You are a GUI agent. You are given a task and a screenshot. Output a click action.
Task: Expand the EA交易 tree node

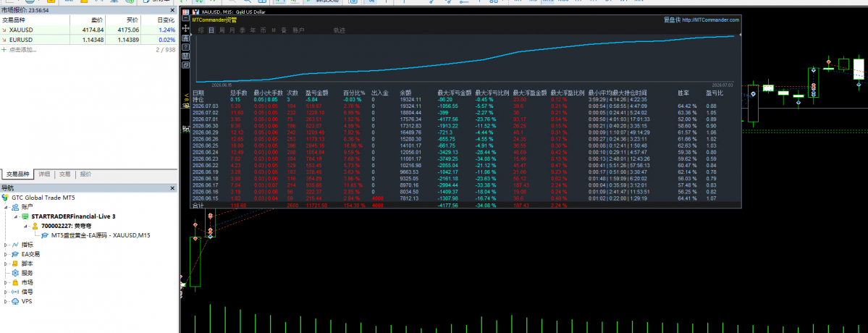(7, 254)
